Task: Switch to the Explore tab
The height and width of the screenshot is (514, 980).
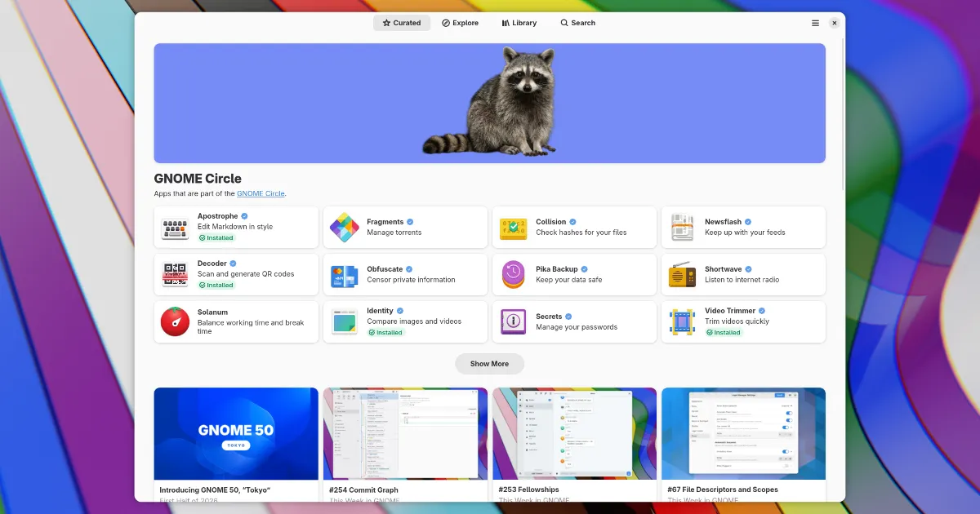Action: 461,23
